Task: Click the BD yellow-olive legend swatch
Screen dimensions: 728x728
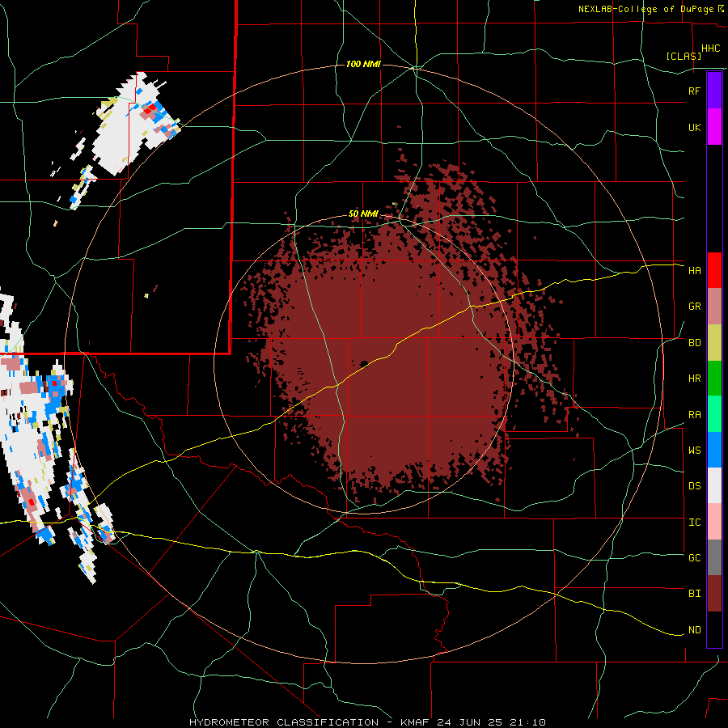Action: [x=714, y=343]
